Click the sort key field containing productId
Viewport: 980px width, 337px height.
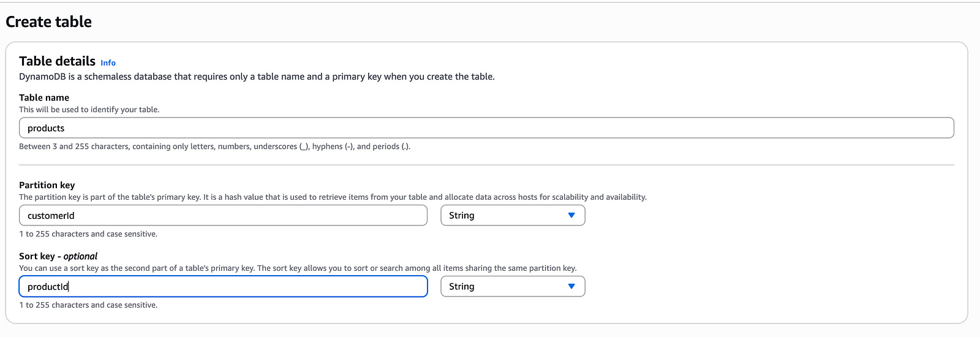(x=223, y=286)
